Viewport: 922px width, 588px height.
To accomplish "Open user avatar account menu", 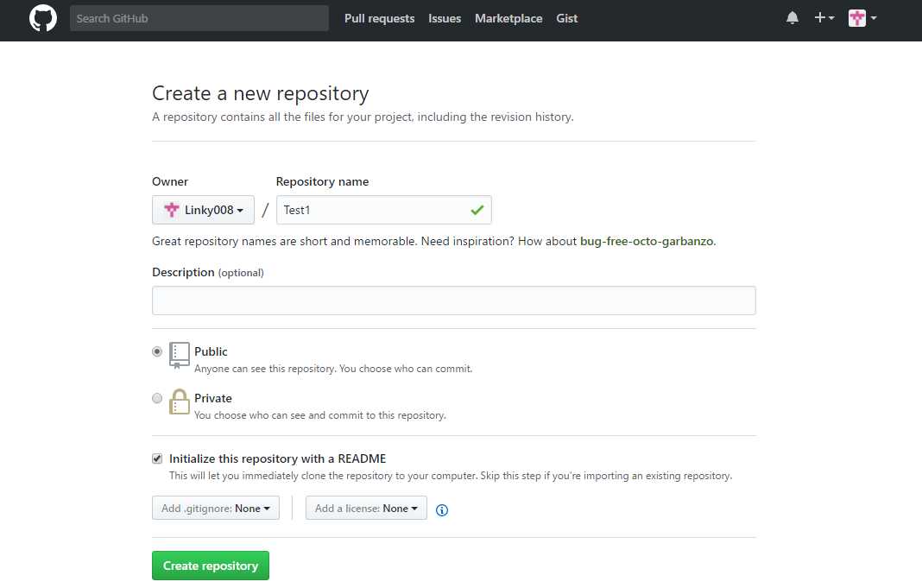I will click(x=862, y=18).
